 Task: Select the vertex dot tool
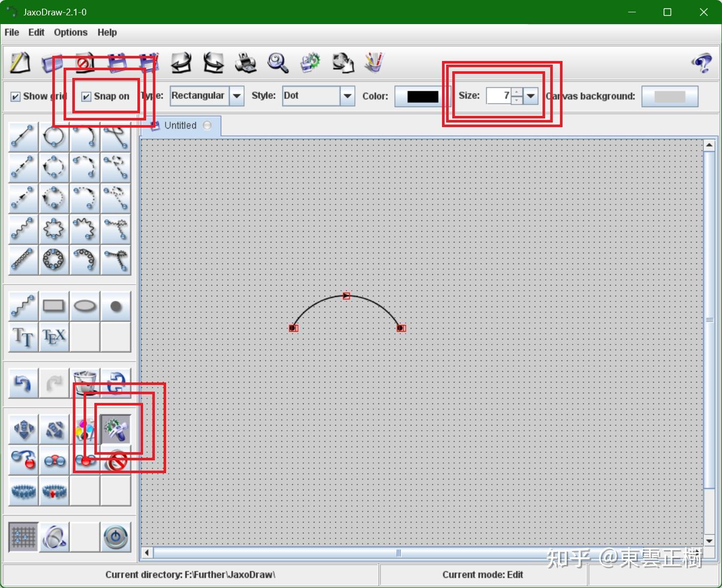click(115, 306)
